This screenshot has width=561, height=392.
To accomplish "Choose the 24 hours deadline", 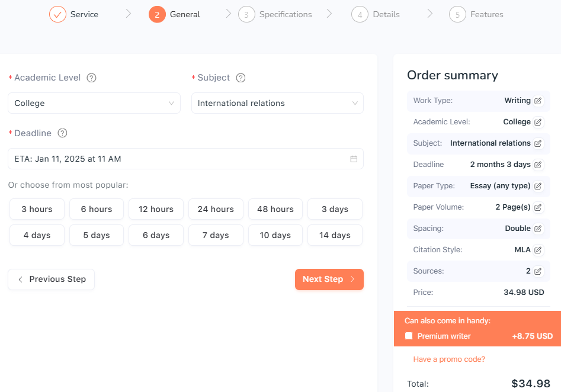I will pyautogui.click(x=216, y=209).
